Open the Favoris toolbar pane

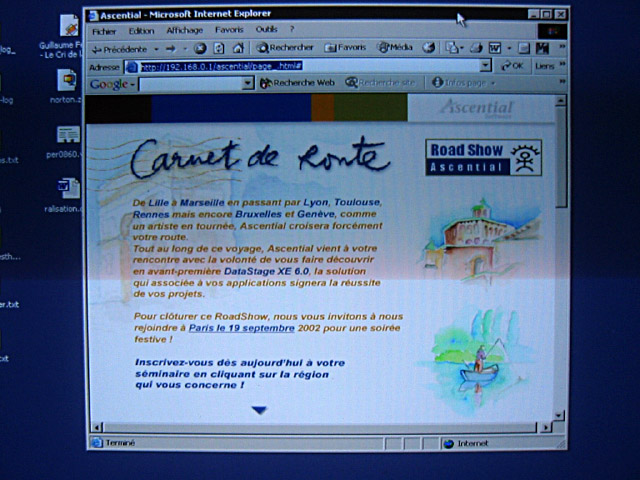345,48
